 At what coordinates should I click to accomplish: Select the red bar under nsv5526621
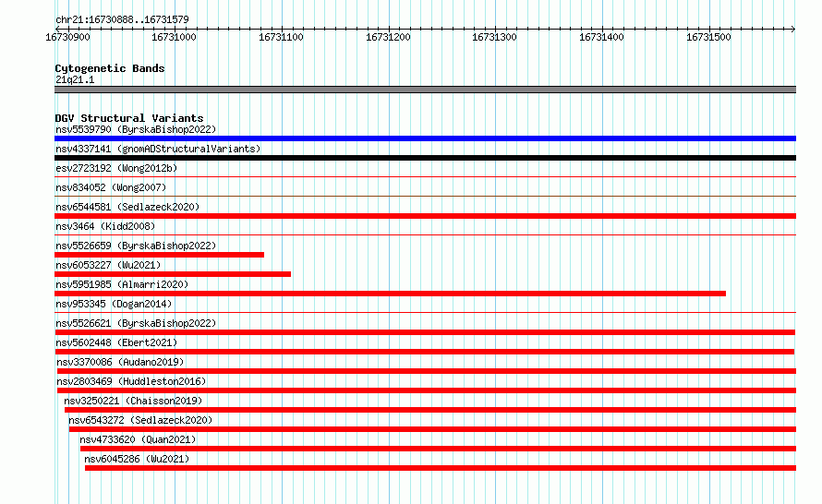(x=425, y=332)
